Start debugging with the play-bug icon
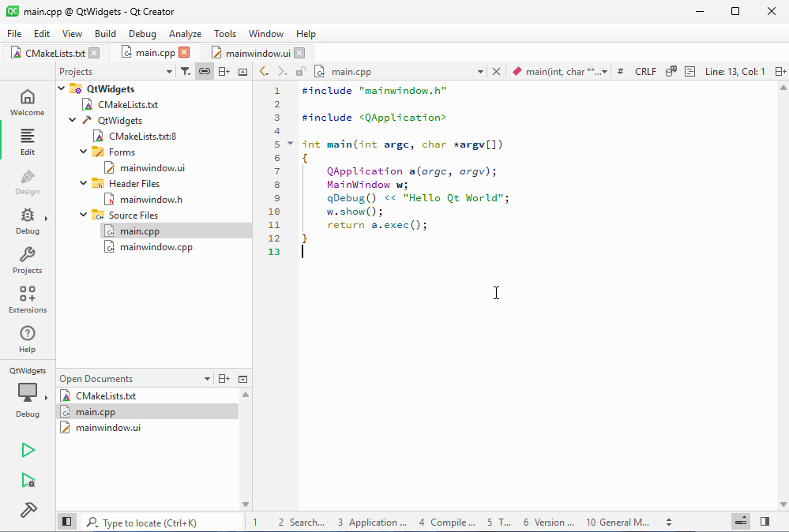 pyautogui.click(x=28, y=480)
